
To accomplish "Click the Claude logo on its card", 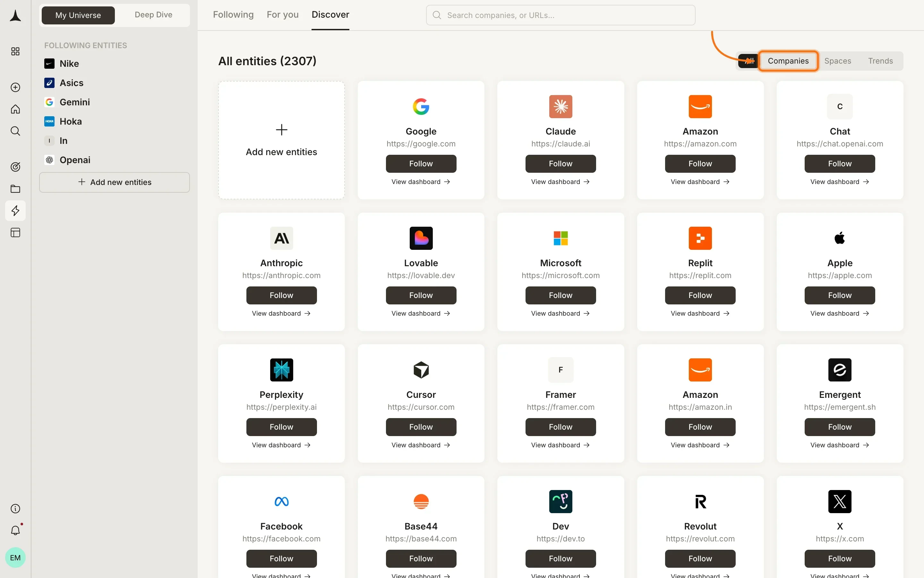I will pyautogui.click(x=560, y=107).
